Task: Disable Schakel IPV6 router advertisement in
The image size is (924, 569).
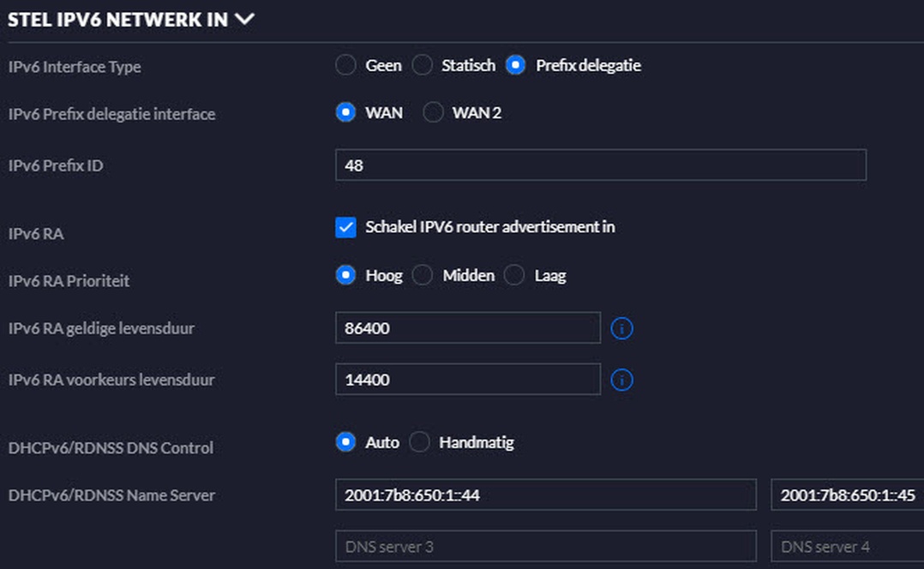Action: [345, 227]
